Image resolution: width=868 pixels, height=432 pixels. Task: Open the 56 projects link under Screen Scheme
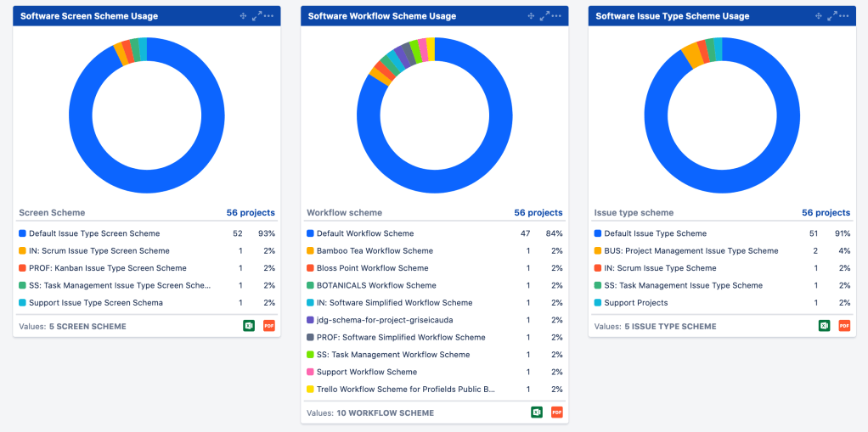(x=250, y=213)
